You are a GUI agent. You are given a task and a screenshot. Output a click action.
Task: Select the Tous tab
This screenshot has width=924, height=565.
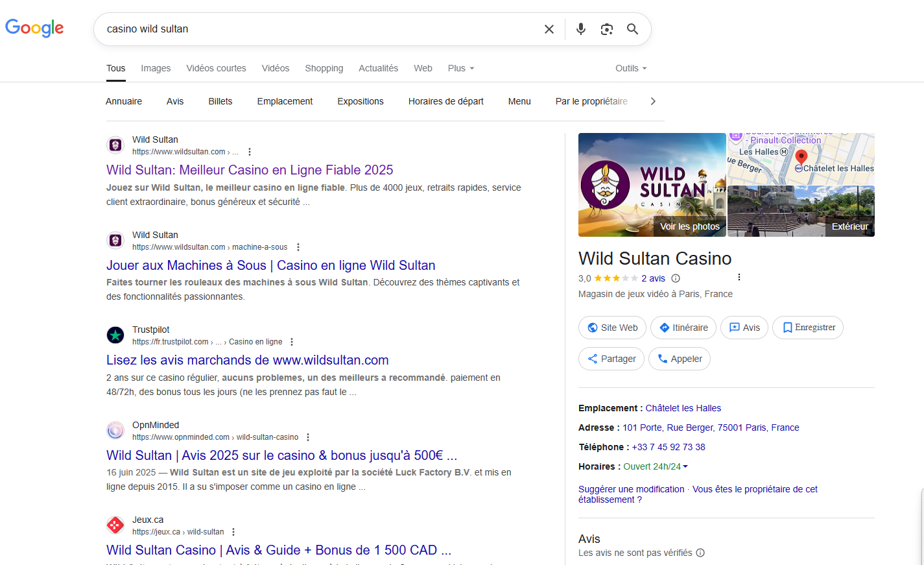point(116,68)
